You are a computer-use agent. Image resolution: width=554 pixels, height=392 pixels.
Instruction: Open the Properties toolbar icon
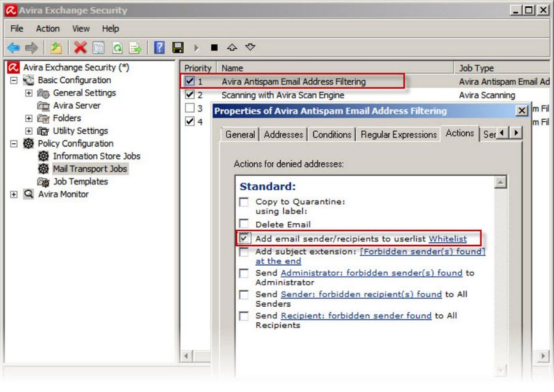coord(98,48)
